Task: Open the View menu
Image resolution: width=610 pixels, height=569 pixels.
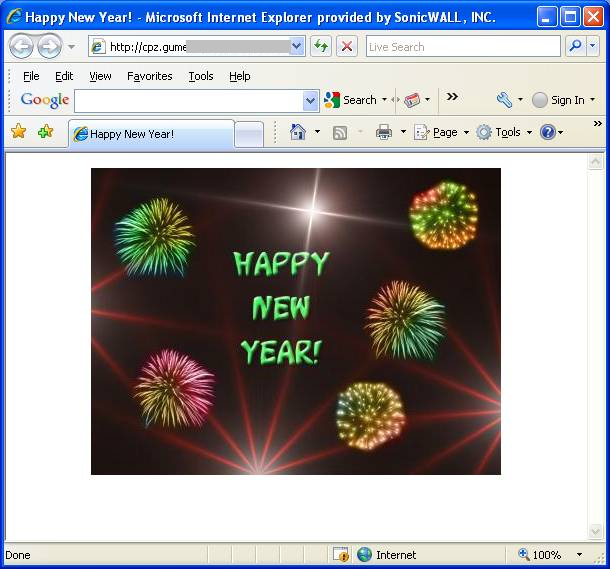Action: pyautogui.click(x=100, y=76)
